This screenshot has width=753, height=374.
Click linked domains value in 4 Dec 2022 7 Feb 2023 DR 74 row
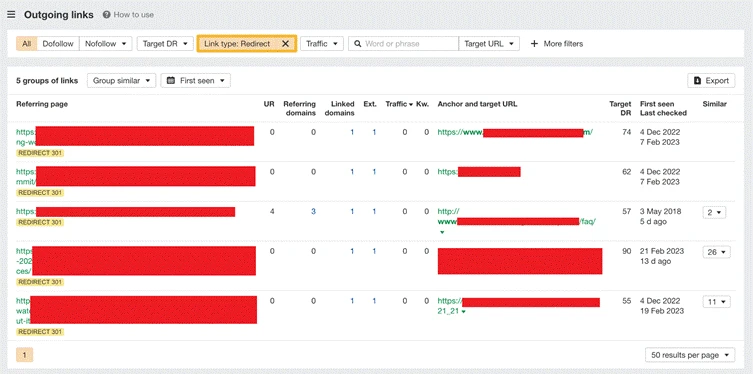click(352, 132)
